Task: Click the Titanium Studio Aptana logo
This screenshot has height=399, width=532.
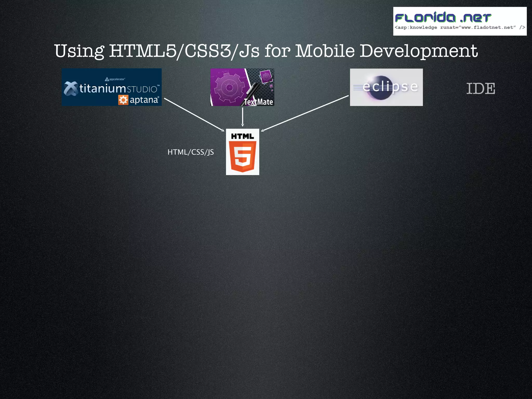Action: (x=112, y=87)
